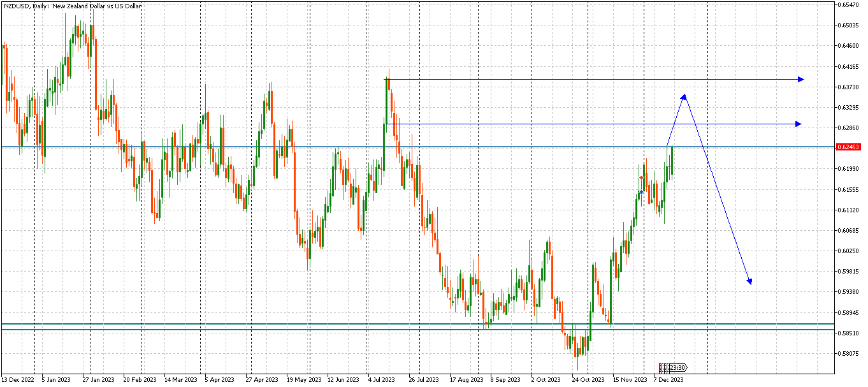Click the 0.61120 price scale label
The width and height of the screenshot is (868, 387).
click(849, 210)
